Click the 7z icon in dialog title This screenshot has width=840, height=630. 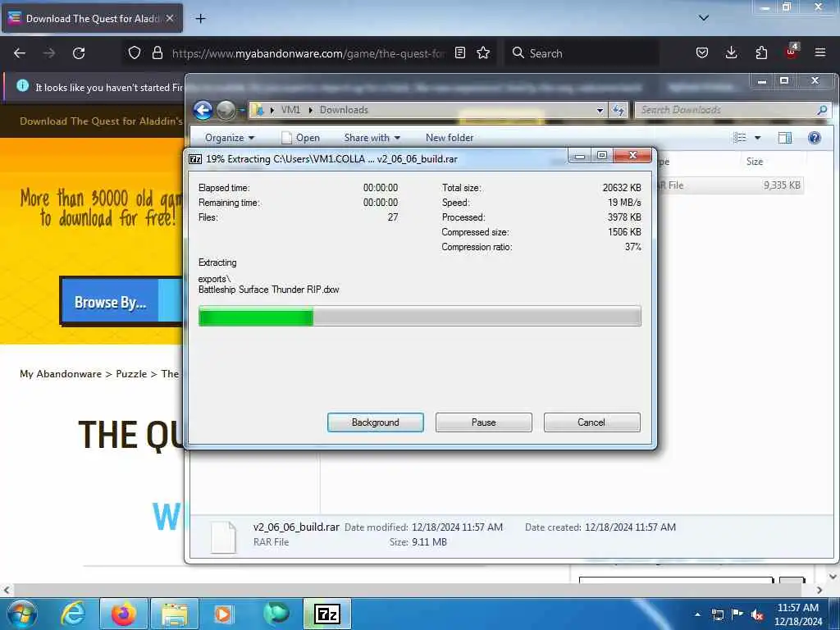(x=195, y=159)
